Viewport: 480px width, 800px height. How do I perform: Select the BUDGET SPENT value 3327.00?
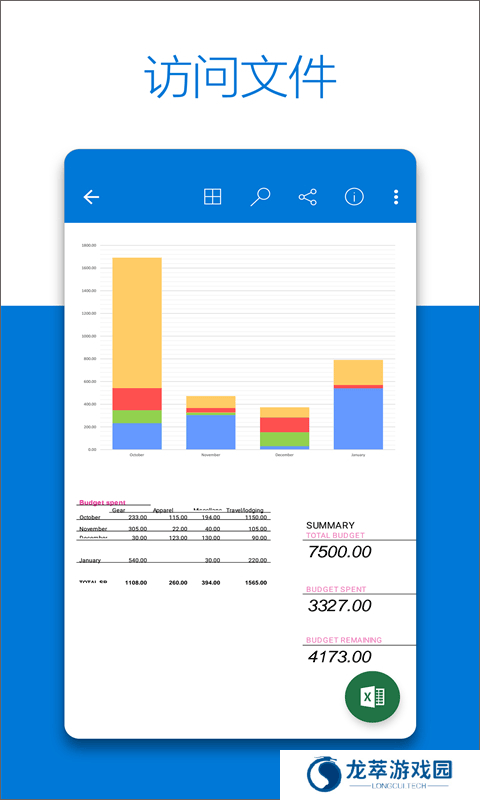pos(340,606)
